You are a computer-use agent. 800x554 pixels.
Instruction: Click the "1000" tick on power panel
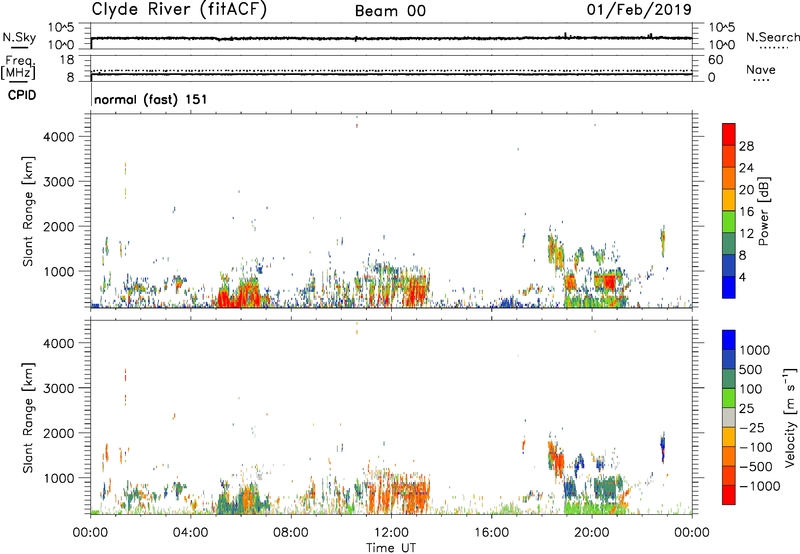[59, 271]
